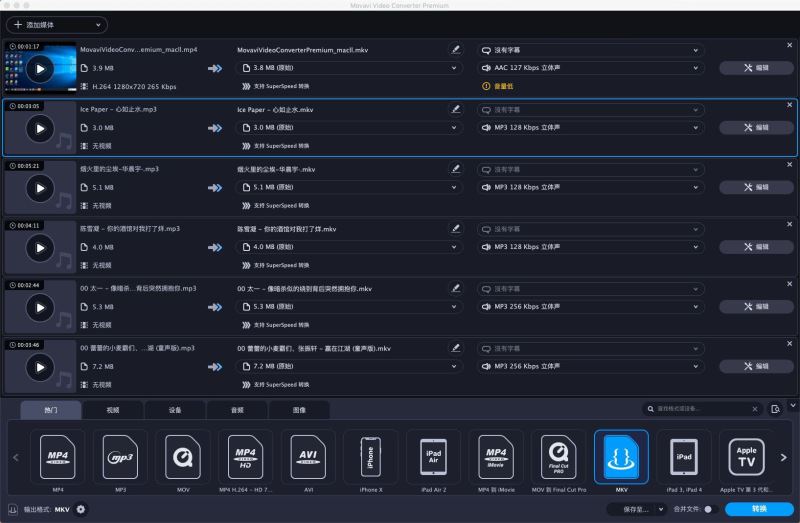Play the 4.0 MB mp3 preview
Viewport: 800px width, 523px height.
click(x=40, y=248)
